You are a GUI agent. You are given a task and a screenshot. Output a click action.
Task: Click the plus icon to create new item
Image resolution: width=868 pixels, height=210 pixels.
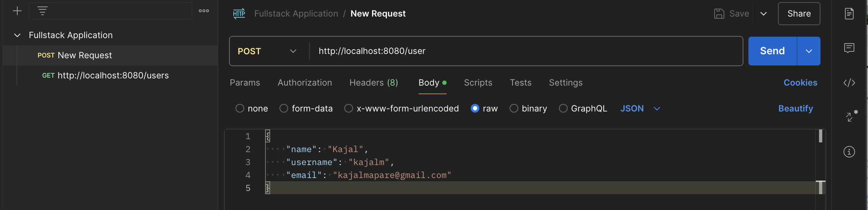click(17, 11)
